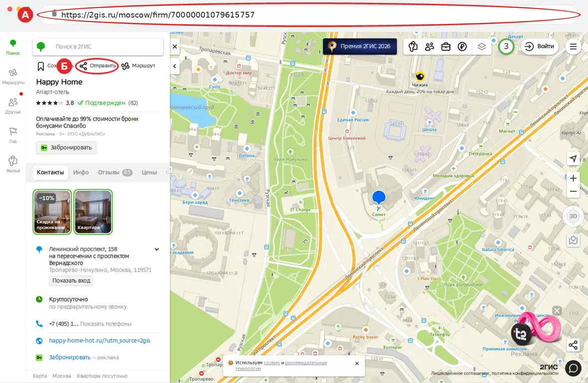The image size is (588, 383).
Task: Click the Магнит shop label on the map
Action: pyautogui.click(x=507, y=131)
